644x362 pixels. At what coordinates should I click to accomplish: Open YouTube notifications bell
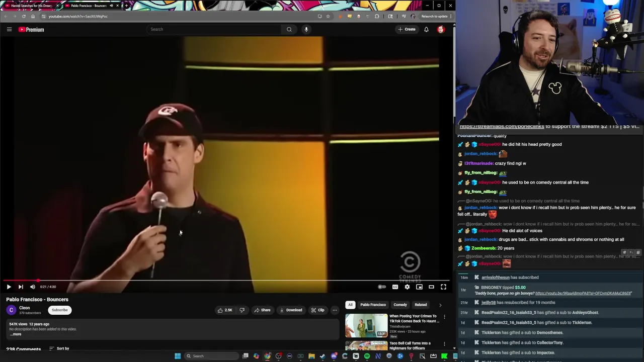(426, 30)
